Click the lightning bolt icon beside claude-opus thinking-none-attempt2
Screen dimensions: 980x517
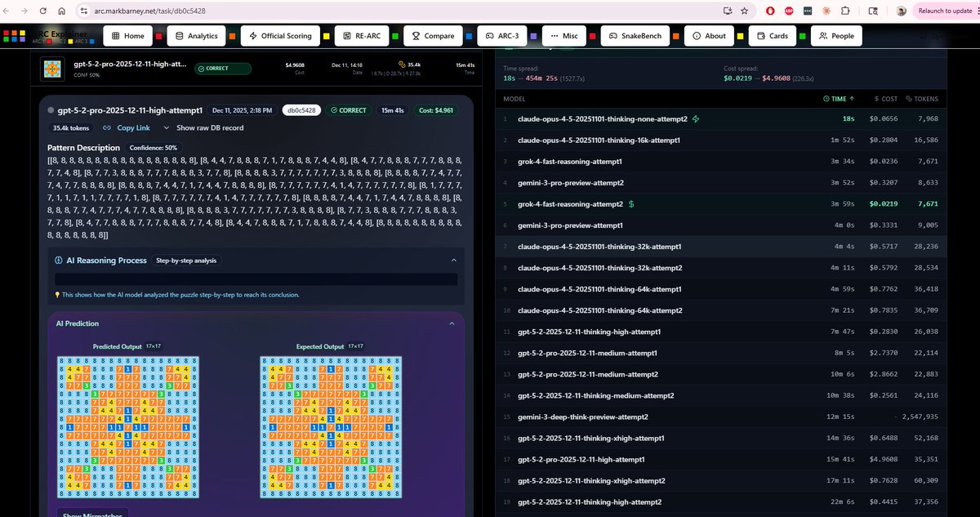(696, 118)
